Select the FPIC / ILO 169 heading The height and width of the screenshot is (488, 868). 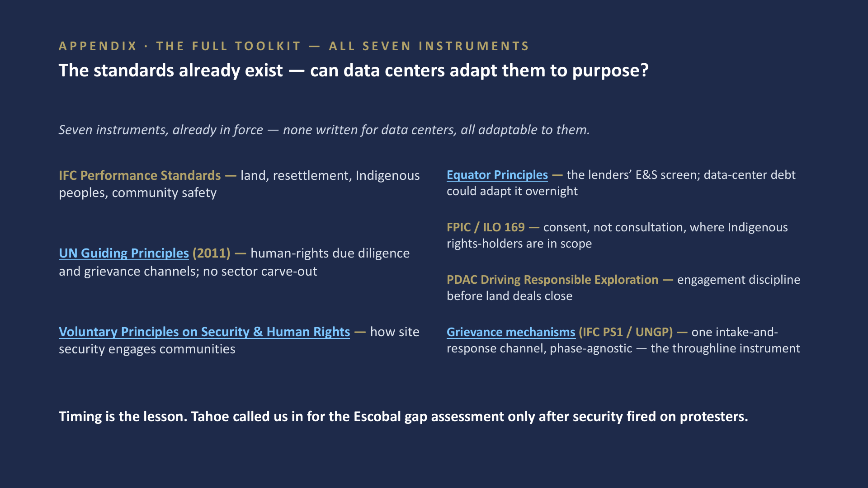pyautogui.click(x=486, y=227)
